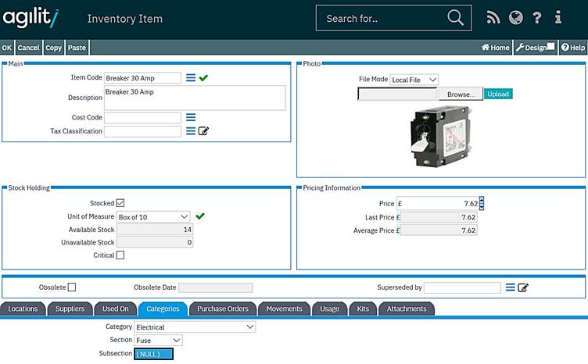The width and height of the screenshot is (588, 364).
Task: Click the Cost Code lookup list icon
Action: pyautogui.click(x=191, y=117)
